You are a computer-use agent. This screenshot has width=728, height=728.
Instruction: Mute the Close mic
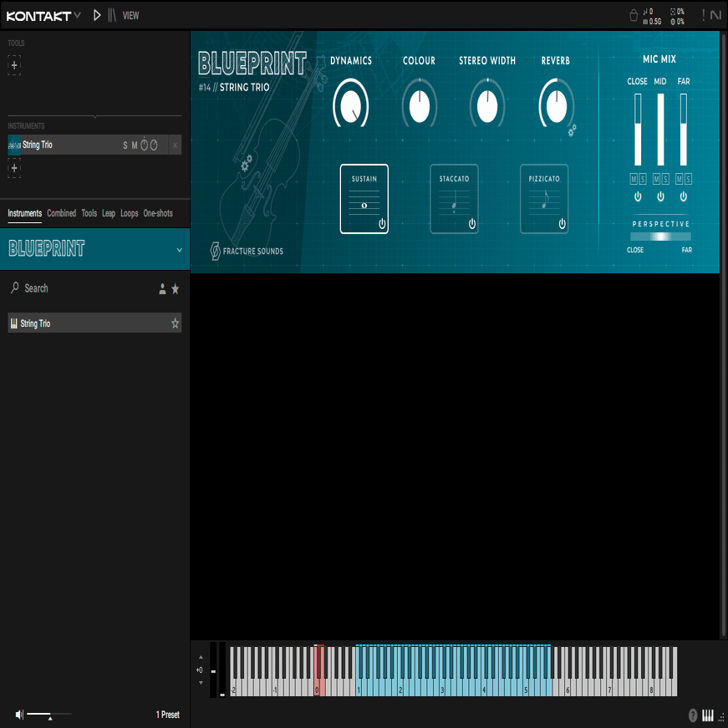[634, 179]
